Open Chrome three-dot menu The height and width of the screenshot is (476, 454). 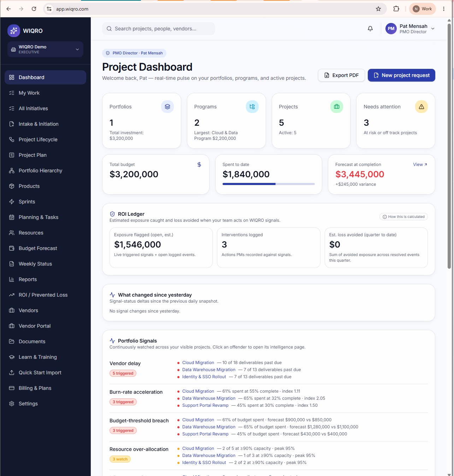click(444, 9)
